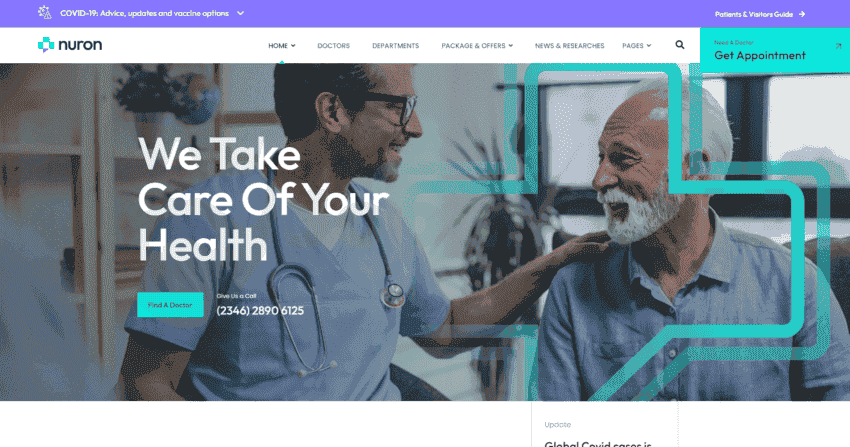
Task: Expand the Package & Offers dropdown
Action: coord(477,46)
